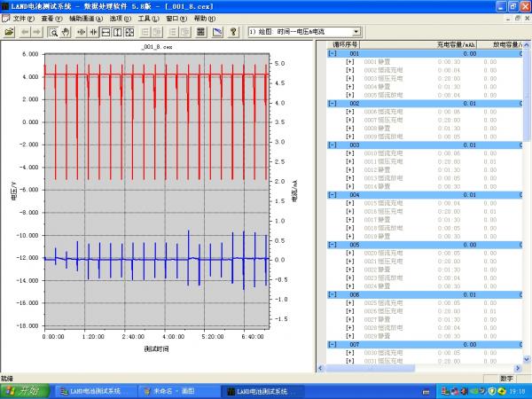
Task: Collapse cycle 005 tree row
Action: pyautogui.click(x=332, y=245)
